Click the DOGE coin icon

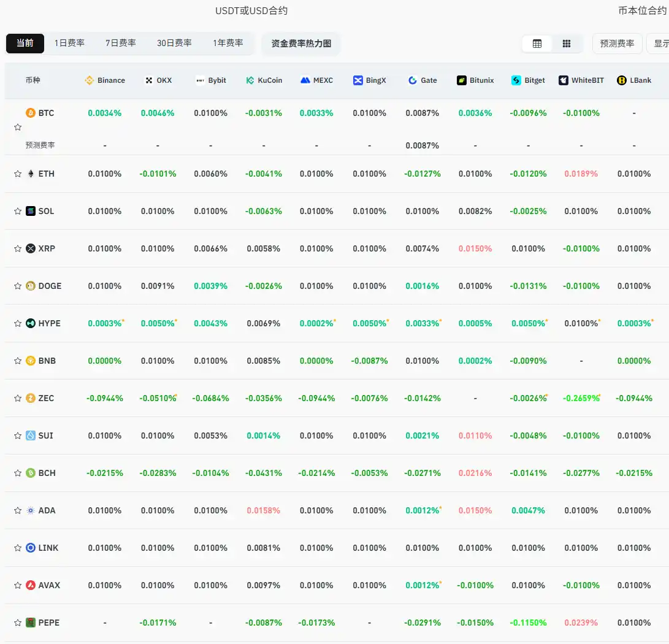(x=31, y=286)
